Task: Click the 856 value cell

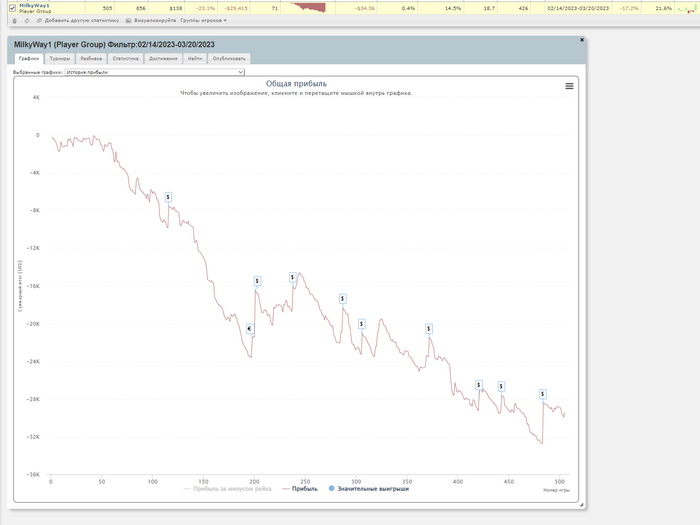Action: point(141,8)
